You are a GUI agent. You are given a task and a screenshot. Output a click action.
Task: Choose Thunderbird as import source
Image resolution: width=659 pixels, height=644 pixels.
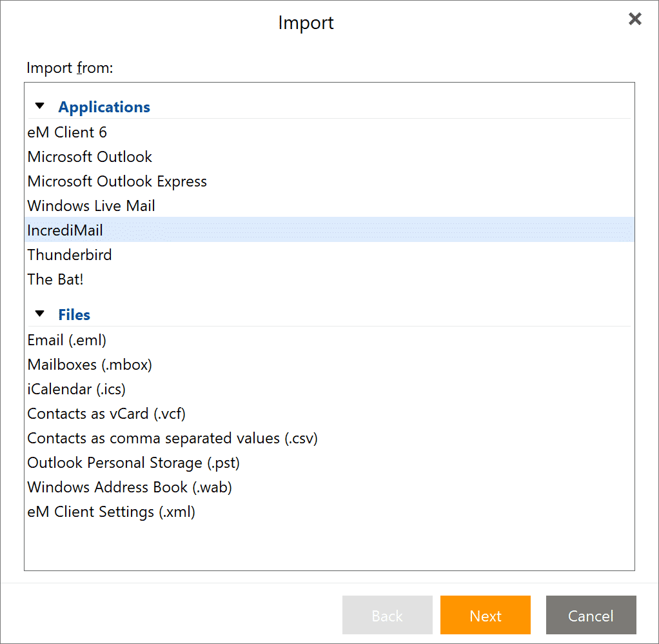point(329,254)
